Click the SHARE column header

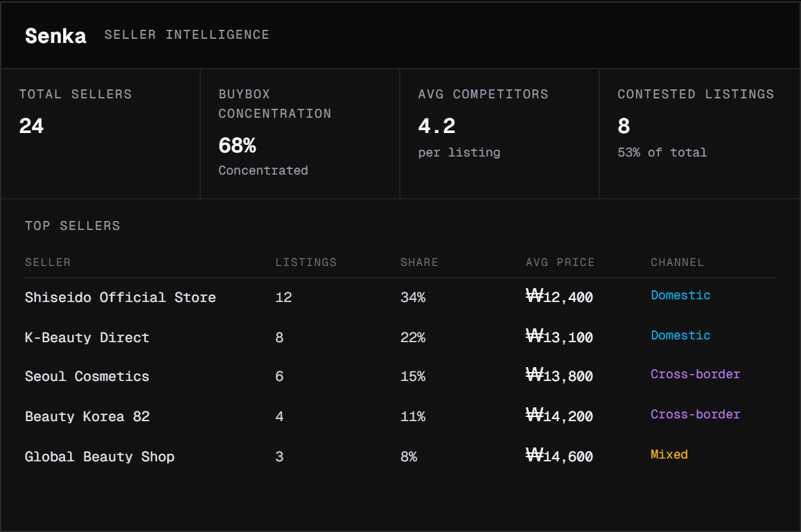point(419,263)
